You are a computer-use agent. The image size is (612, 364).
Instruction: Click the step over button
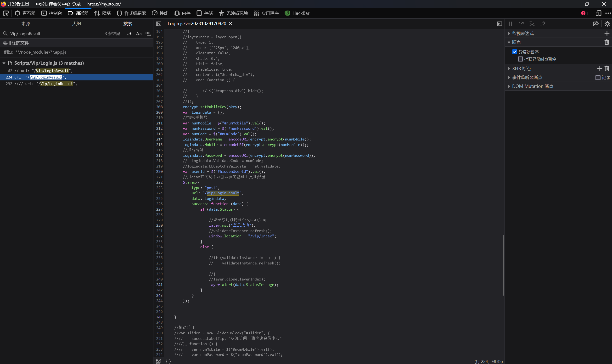click(x=521, y=23)
